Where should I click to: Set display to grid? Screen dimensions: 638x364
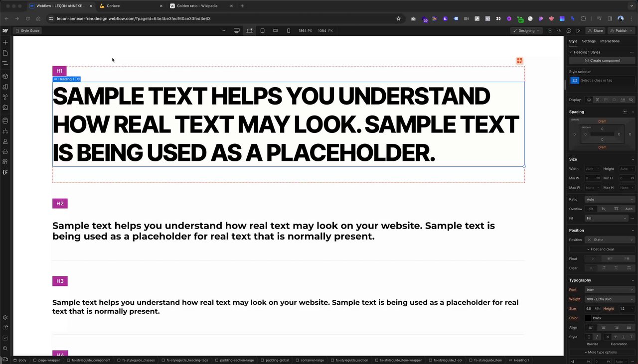(x=606, y=100)
